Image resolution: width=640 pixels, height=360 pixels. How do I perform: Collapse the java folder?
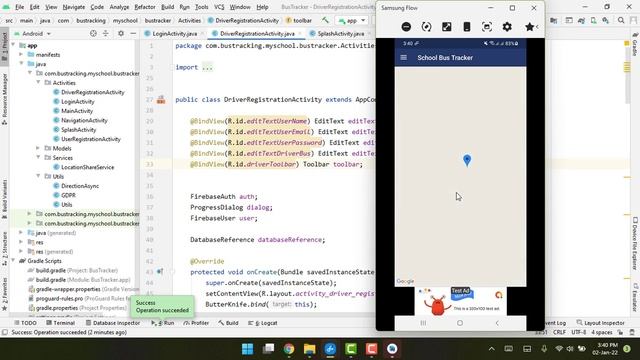pyautogui.click(x=21, y=64)
